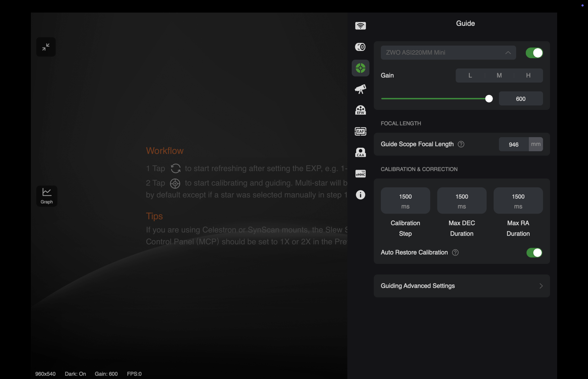
Task: Click the Dark: On status text
Action: 75,374
